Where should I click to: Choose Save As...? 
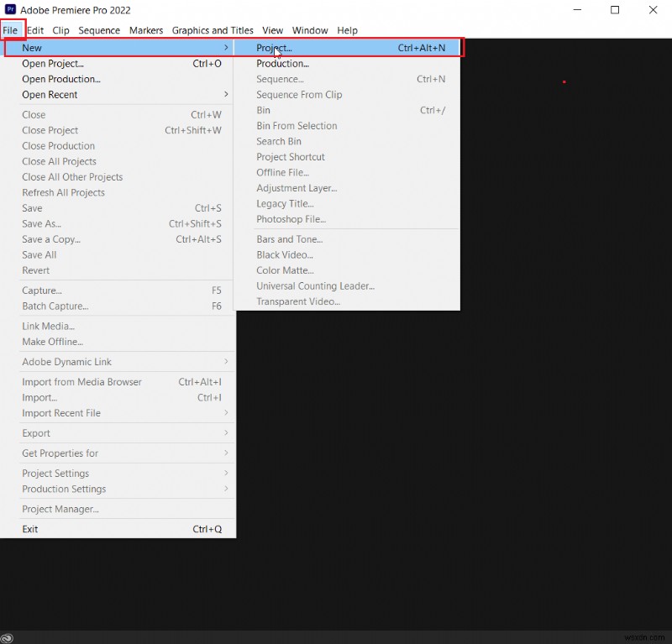pyautogui.click(x=118, y=223)
